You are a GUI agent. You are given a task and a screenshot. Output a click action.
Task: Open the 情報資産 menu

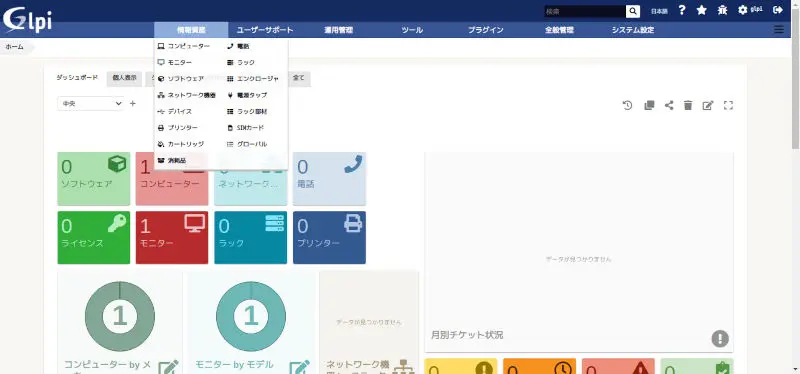(x=191, y=30)
